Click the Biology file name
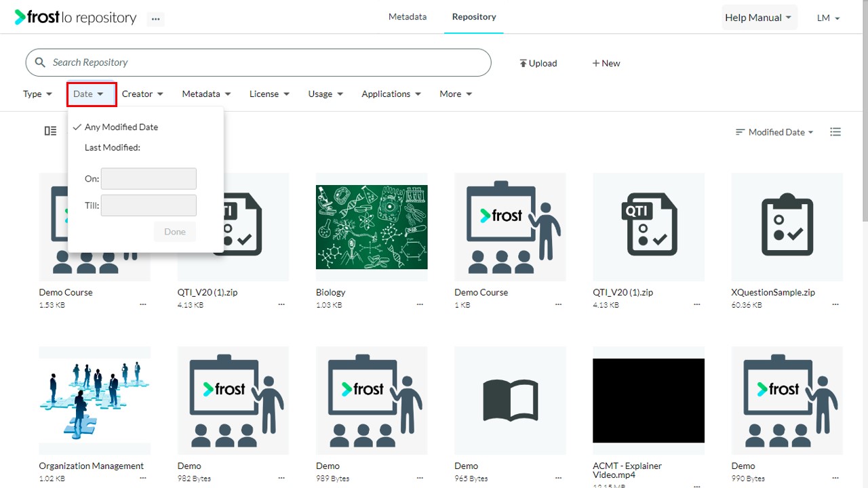Viewport: 868px width, 488px height. [x=330, y=292]
